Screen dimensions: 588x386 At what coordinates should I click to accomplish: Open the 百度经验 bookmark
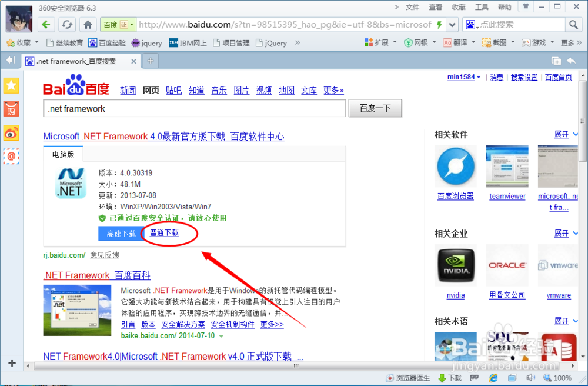coord(107,43)
